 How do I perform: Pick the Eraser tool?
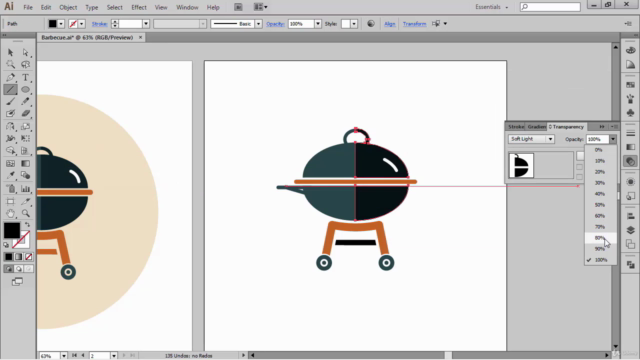coord(26,113)
